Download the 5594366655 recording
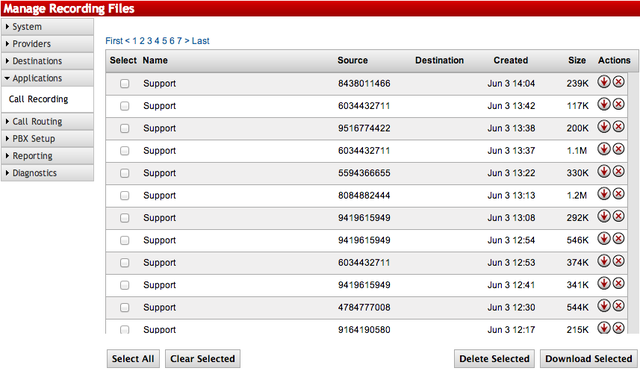 (604, 172)
